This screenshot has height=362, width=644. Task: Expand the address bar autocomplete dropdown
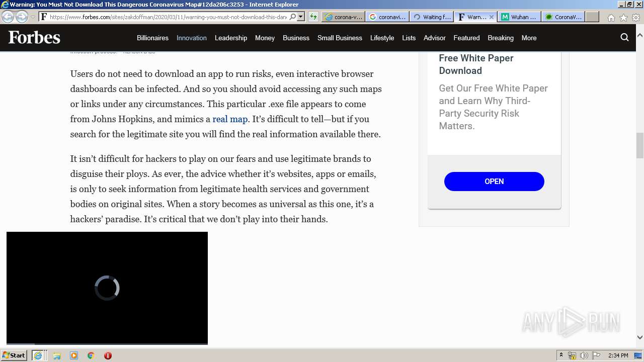tap(301, 17)
